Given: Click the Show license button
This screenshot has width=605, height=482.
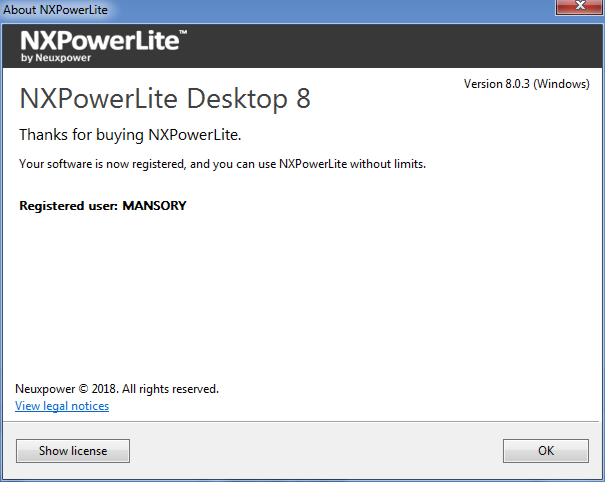Looking at the screenshot, I should point(73,451).
